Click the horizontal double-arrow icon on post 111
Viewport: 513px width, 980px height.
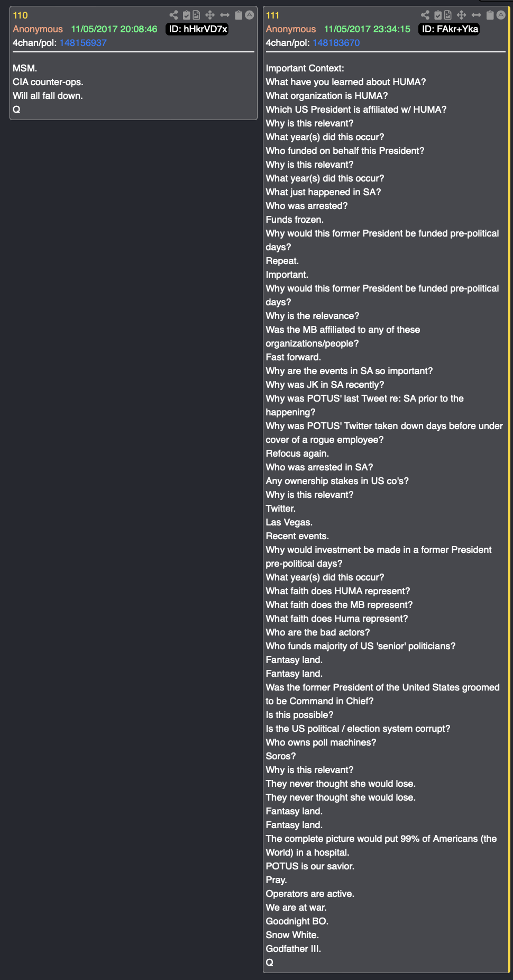coord(476,15)
